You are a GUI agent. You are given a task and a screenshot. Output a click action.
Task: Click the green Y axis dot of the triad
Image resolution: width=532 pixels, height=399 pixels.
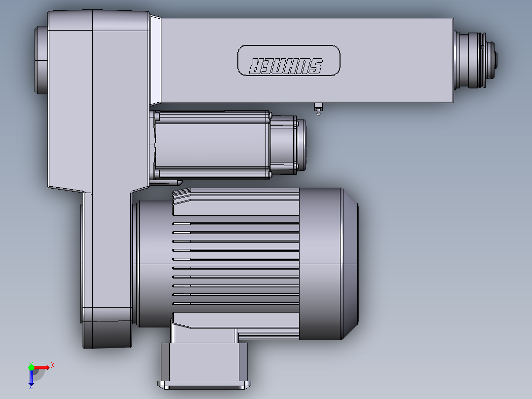pyautogui.click(x=31, y=367)
